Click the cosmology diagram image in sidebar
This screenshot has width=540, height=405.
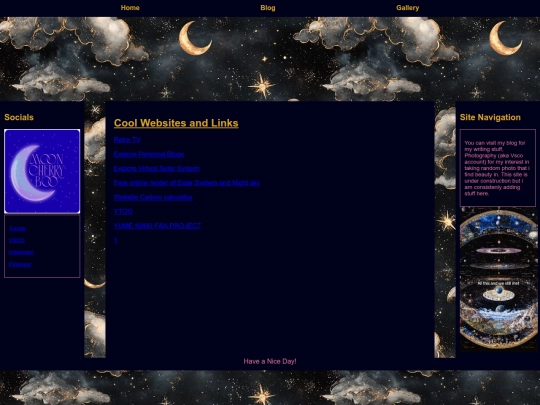(498, 280)
